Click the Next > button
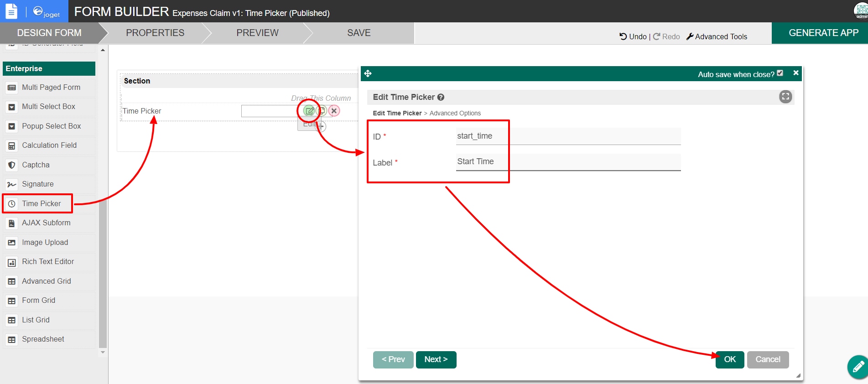This screenshot has height=384, width=868. coord(436,359)
